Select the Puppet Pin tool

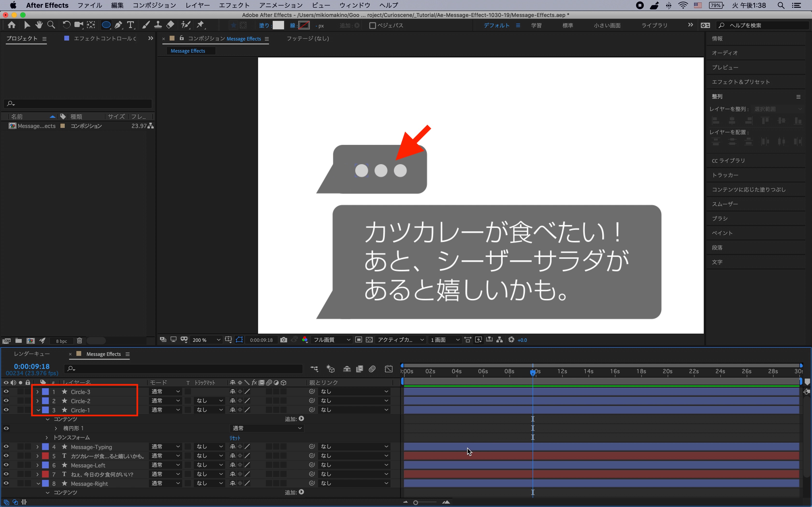tap(200, 25)
